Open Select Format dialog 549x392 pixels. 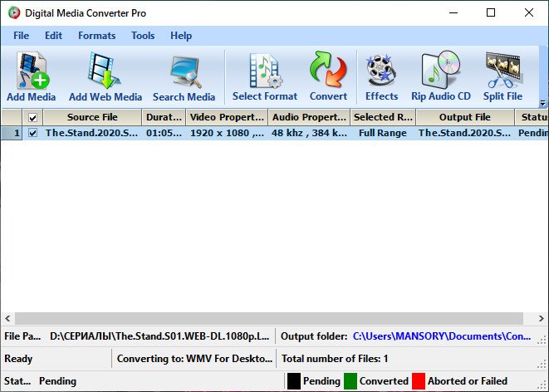click(265, 76)
